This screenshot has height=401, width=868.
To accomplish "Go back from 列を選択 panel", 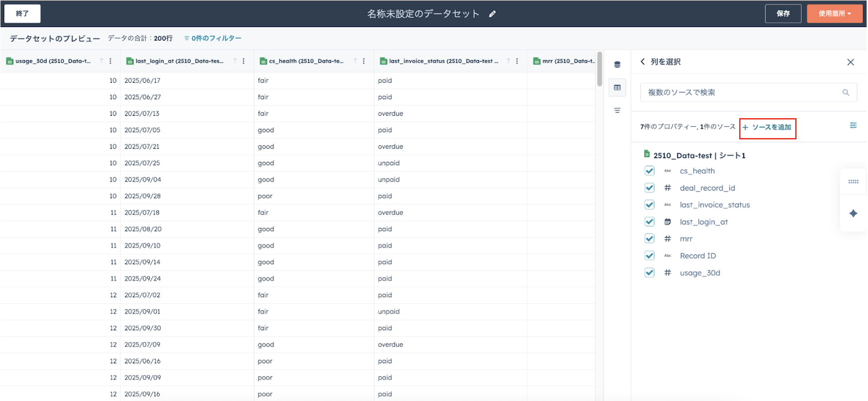I will tap(642, 62).
